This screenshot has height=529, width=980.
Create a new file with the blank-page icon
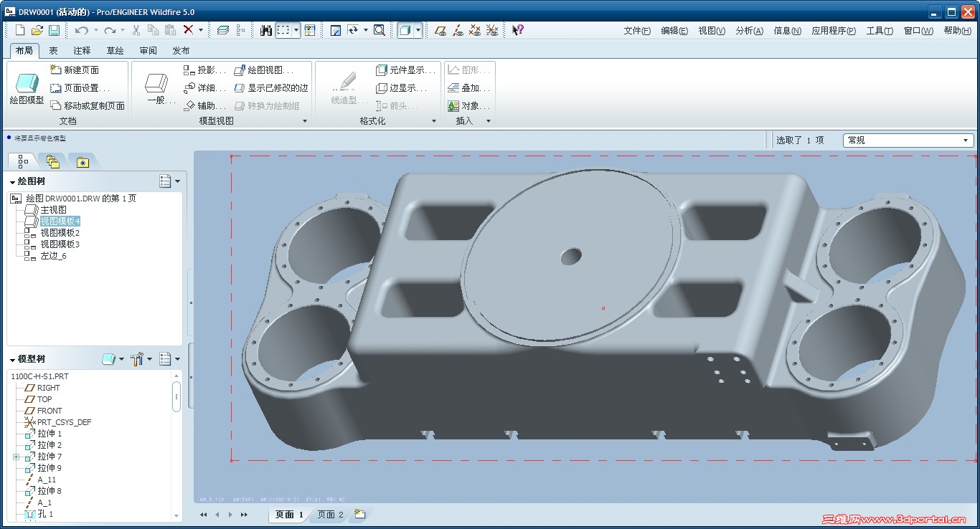tap(20, 30)
